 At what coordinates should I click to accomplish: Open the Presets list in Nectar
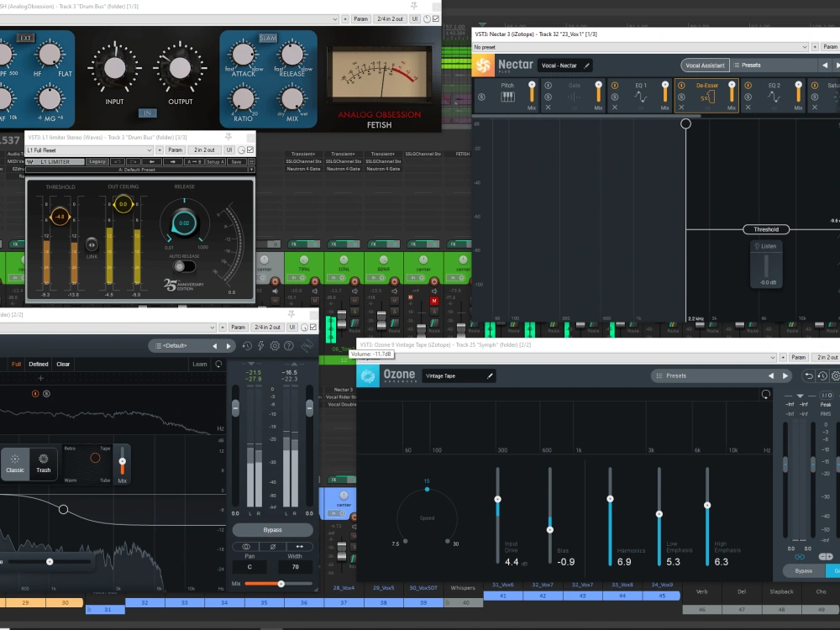point(751,66)
